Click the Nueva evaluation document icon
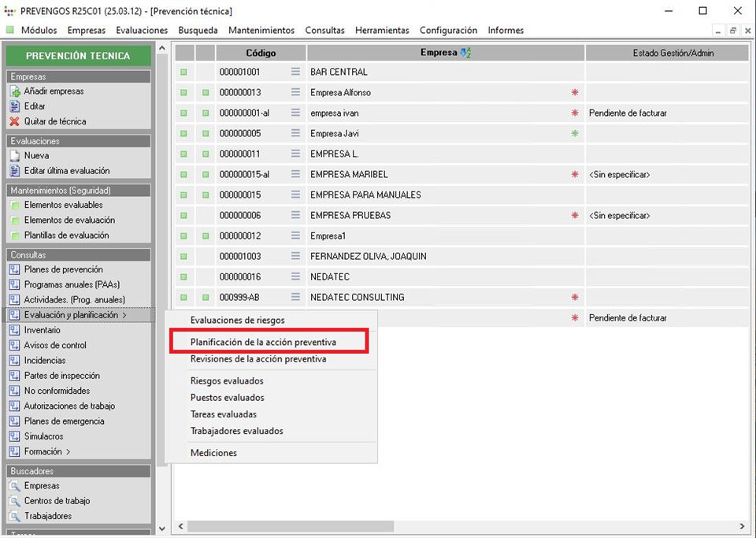The height and width of the screenshot is (538, 756). click(x=15, y=156)
